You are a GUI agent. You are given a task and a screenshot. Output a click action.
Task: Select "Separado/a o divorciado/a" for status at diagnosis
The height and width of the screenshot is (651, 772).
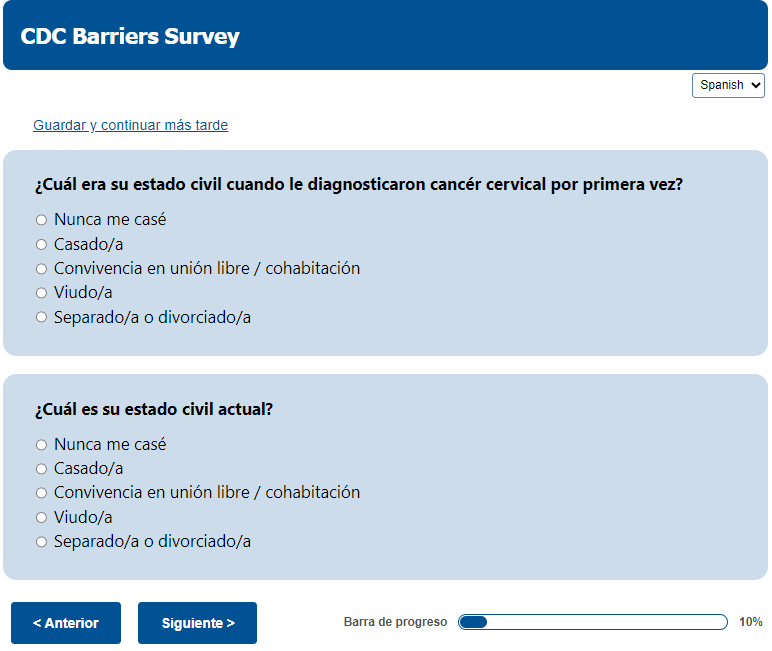click(x=42, y=318)
